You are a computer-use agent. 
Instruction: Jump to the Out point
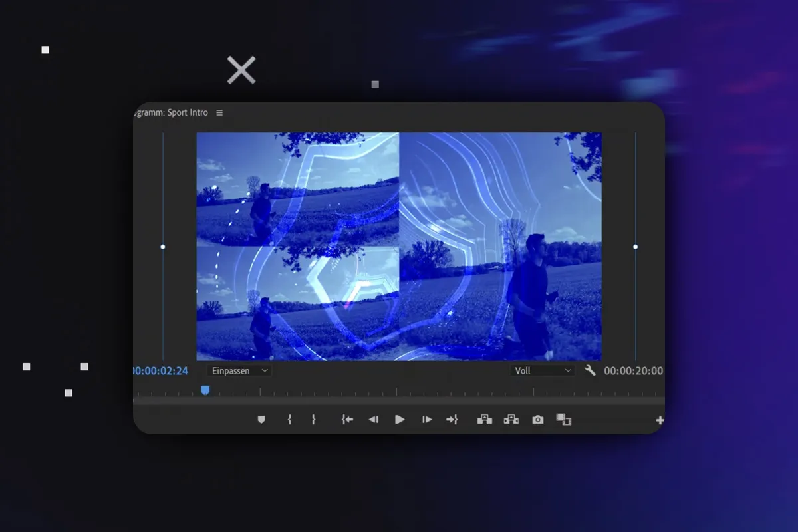click(x=452, y=420)
